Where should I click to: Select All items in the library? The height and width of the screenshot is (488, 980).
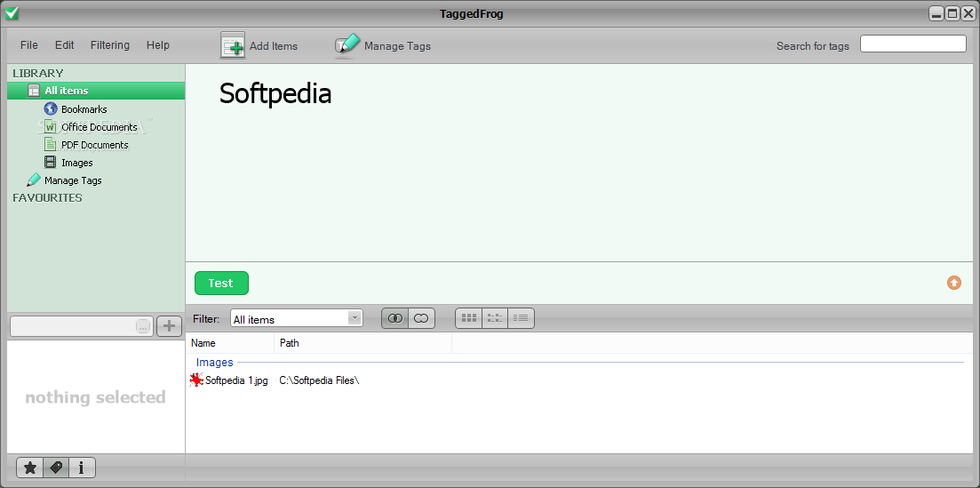point(96,91)
